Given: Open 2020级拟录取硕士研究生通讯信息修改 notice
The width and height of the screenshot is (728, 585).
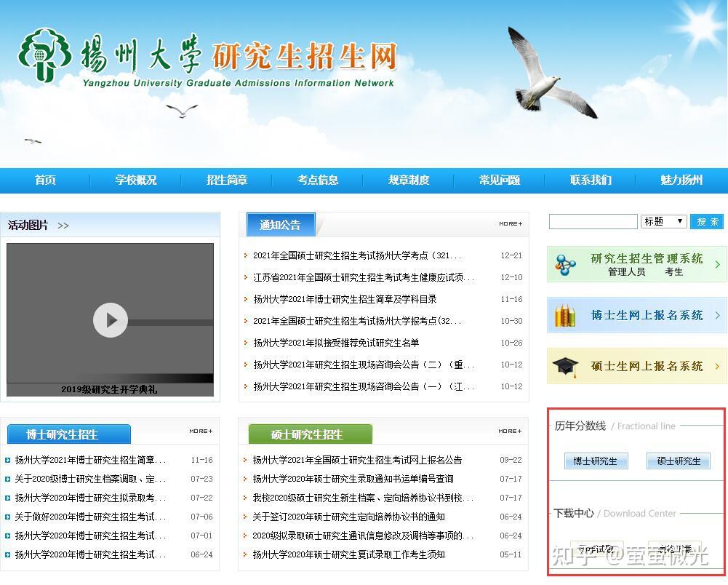Looking at the screenshot, I should click(x=363, y=536).
